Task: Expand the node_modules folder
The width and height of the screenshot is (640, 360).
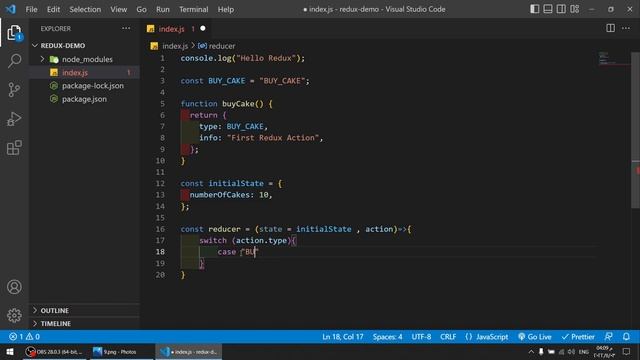Action: (x=42, y=59)
